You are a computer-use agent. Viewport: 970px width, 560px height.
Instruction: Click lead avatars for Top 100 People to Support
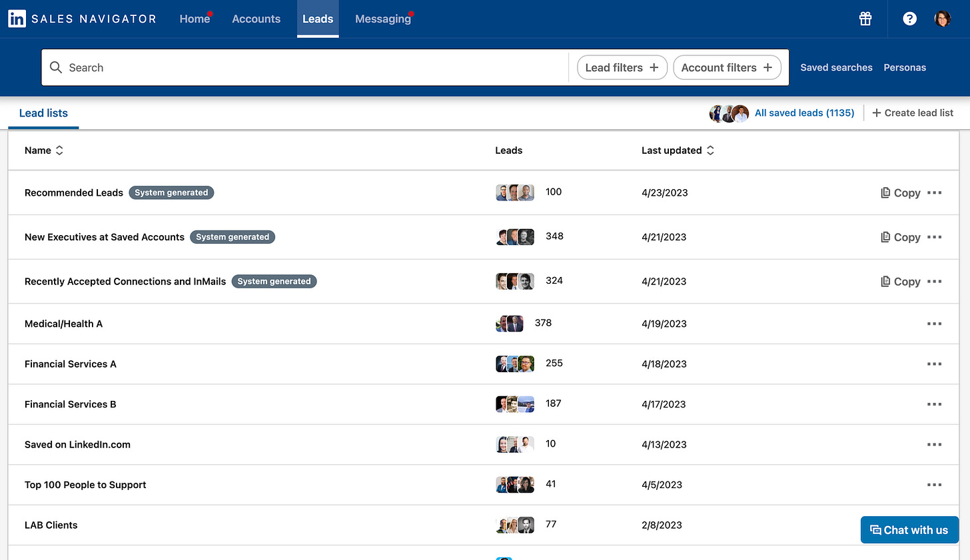515,485
